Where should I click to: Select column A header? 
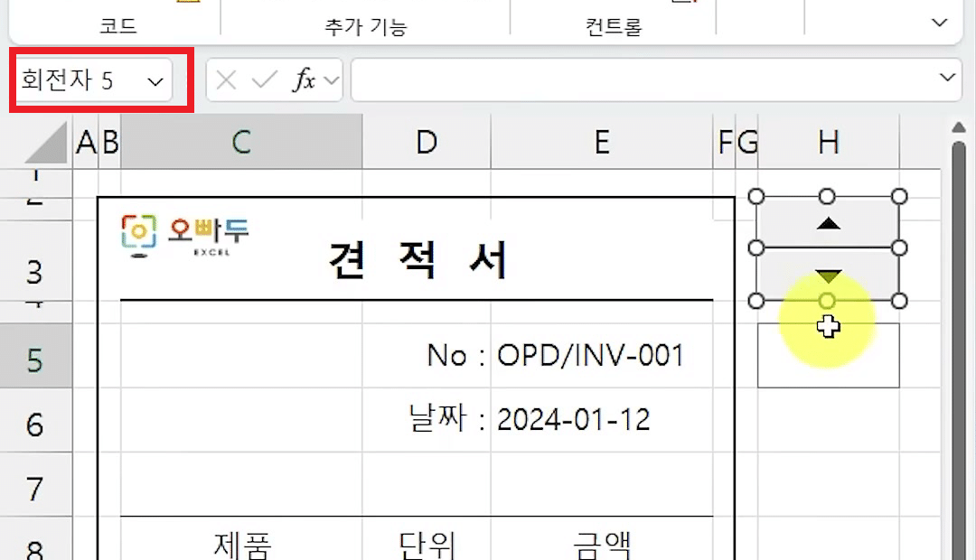click(x=86, y=142)
